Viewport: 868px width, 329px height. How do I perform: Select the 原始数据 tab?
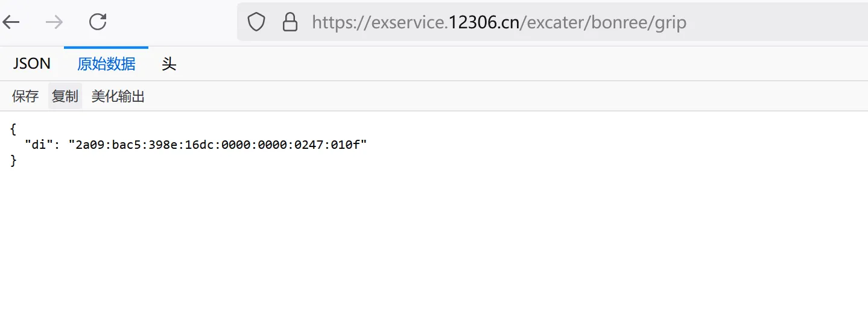click(106, 64)
